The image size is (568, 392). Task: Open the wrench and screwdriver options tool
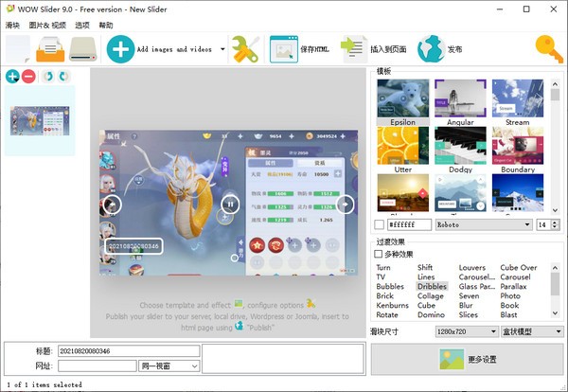246,48
